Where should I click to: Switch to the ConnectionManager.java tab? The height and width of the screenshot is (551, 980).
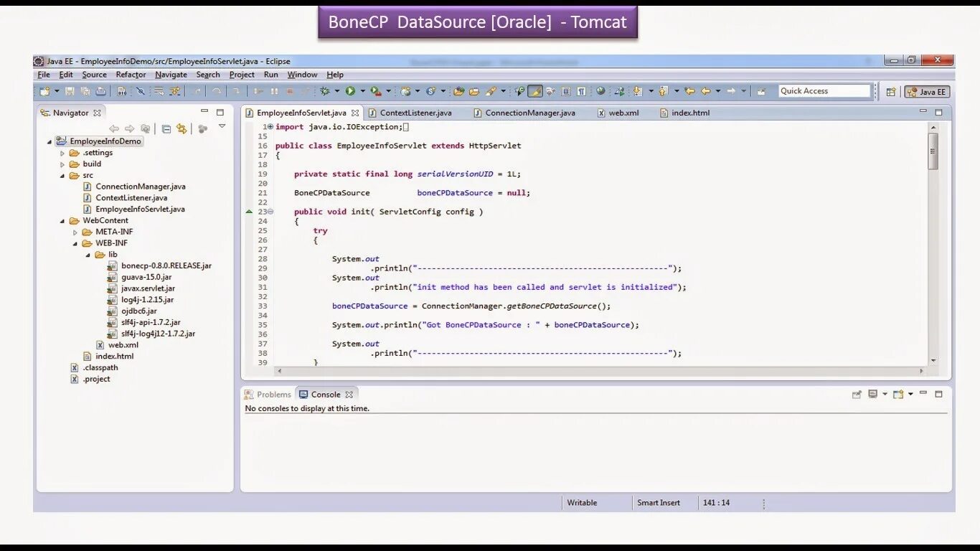click(x=524, y=113)
